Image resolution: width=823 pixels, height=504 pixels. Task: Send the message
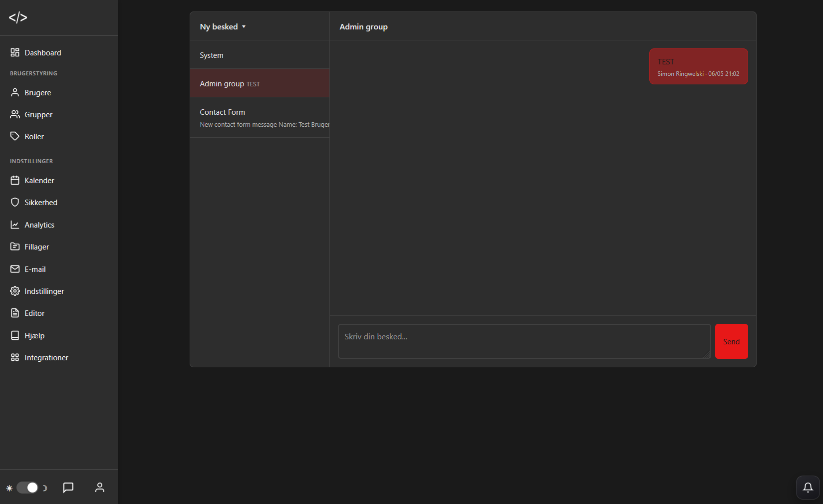[x=731, y=341]
